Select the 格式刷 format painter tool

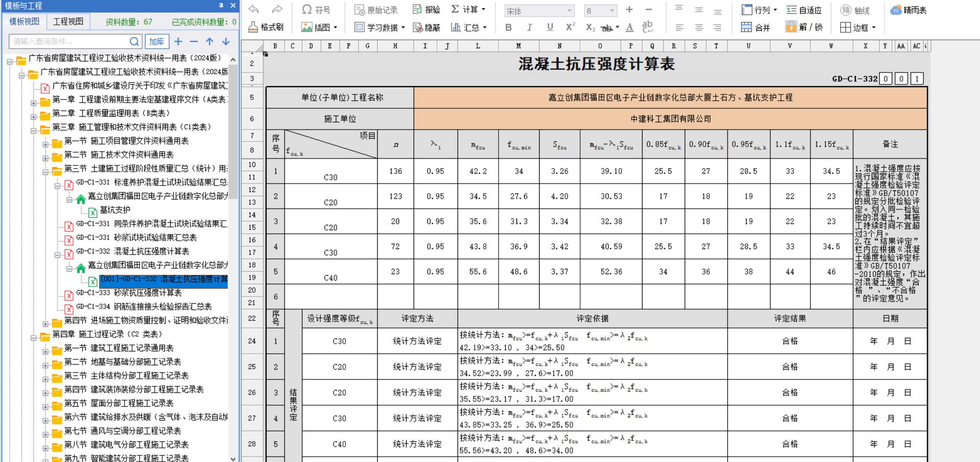pos(266,26)
